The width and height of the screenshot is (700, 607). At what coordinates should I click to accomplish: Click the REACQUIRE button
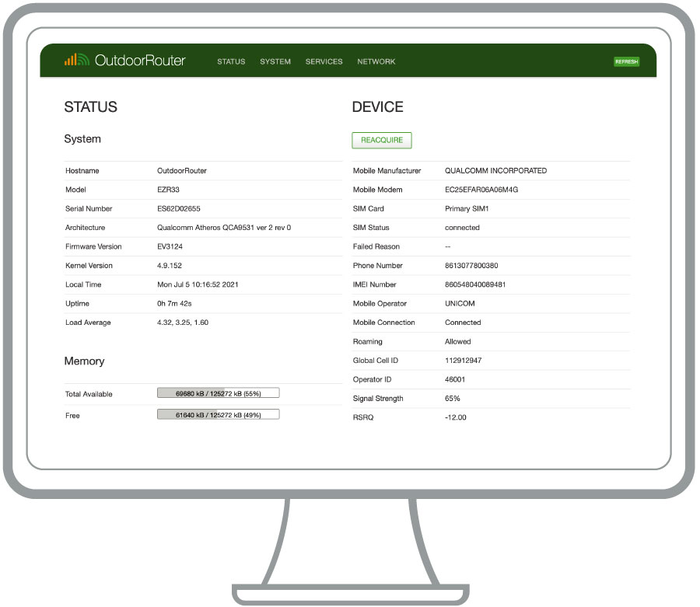pyautogui.click(x=382, y=140)
